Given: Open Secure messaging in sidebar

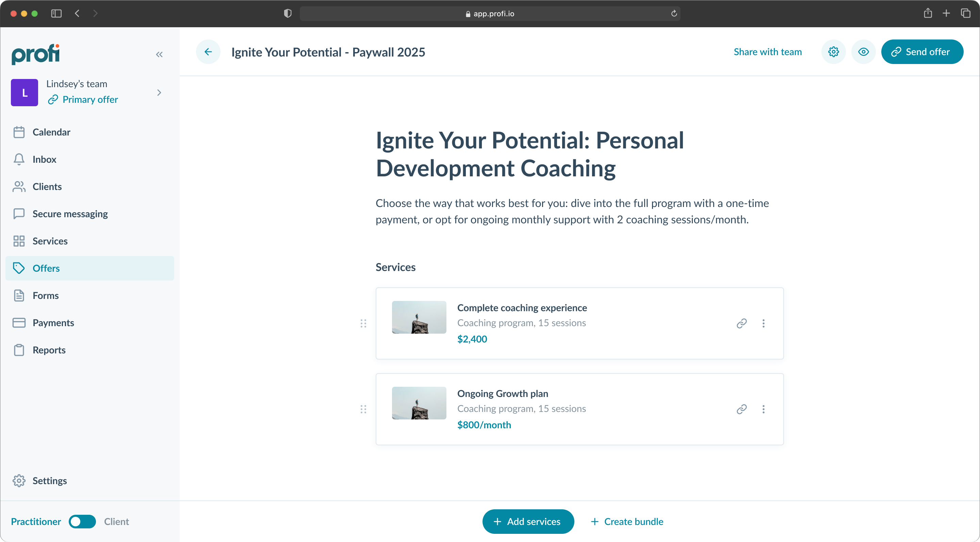Looking at the screenshot, I should click(x=70, y=214).
